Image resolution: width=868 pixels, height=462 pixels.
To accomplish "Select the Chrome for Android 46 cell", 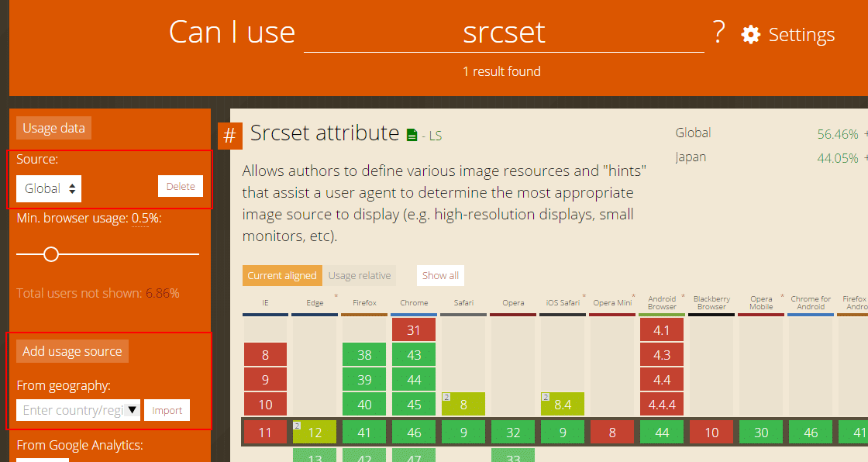I will pyautogui.click(x=811, y=432).
